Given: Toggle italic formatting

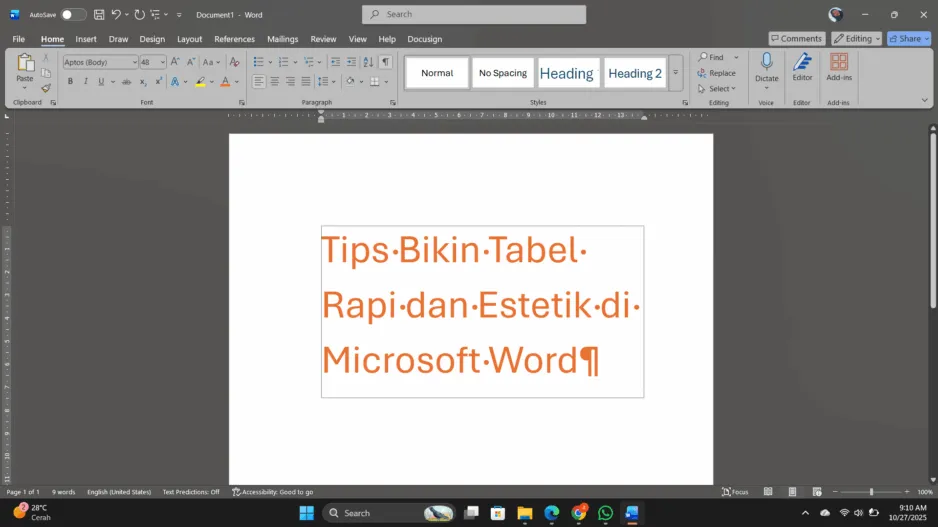Looking at the screenshot, I should point(86,81).
